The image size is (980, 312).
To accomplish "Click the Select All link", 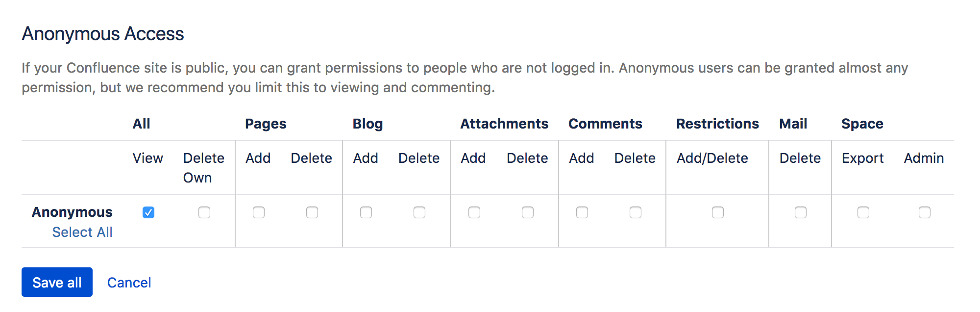I will [x=82, y=232].
